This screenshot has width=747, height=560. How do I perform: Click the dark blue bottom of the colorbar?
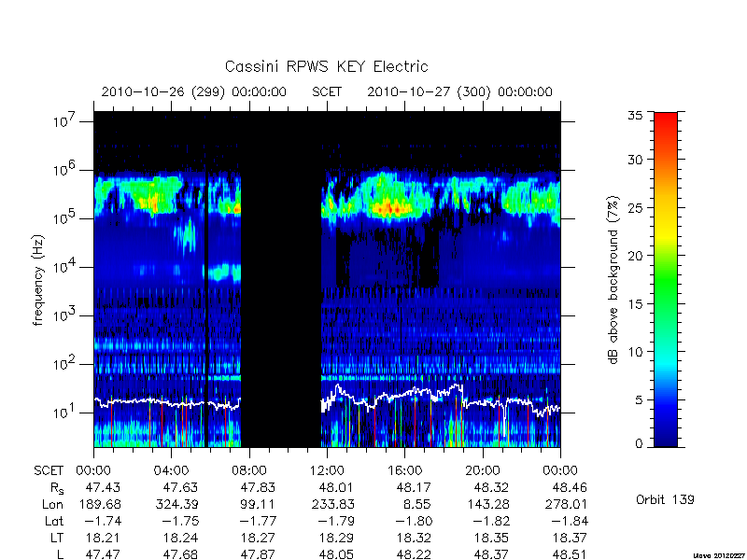(666, 438)
